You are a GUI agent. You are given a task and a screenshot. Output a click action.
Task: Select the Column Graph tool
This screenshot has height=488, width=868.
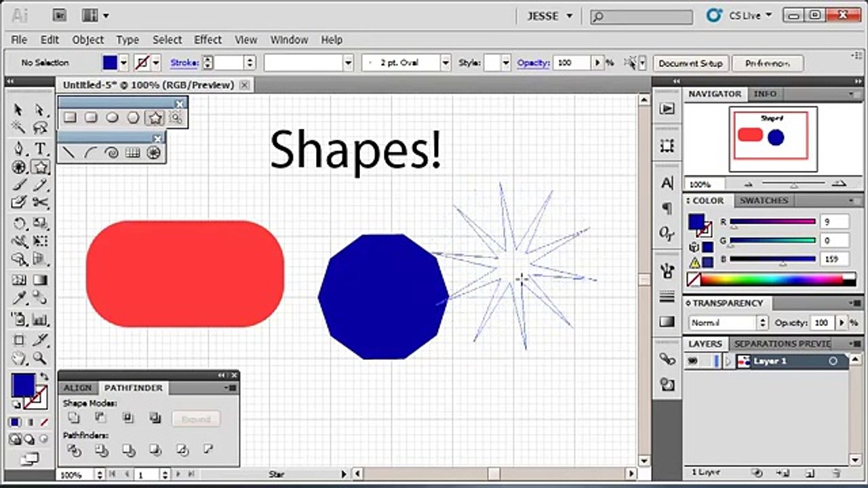pyautogui.click(x=40, y=320)
